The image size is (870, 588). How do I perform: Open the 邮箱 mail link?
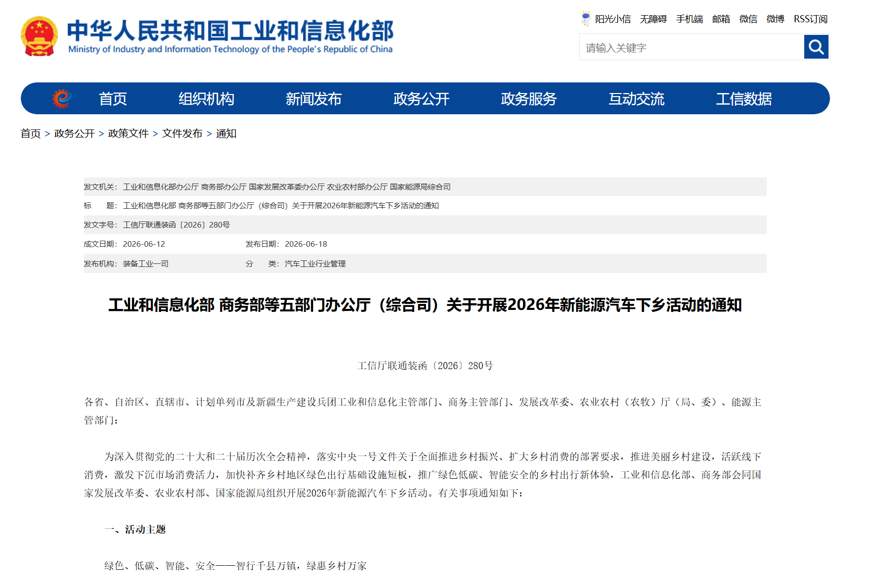(721, 19)
